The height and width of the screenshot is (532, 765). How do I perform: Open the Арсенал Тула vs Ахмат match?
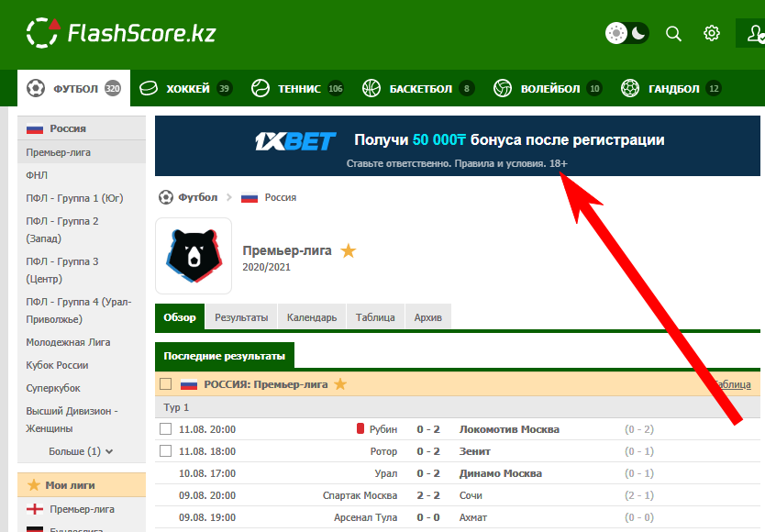pyautogui.click(x=457, y=517)
